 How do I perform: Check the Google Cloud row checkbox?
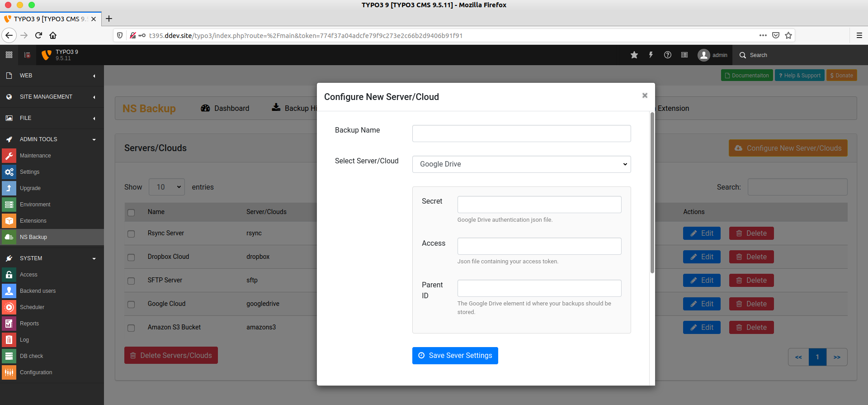coord(131,305)
